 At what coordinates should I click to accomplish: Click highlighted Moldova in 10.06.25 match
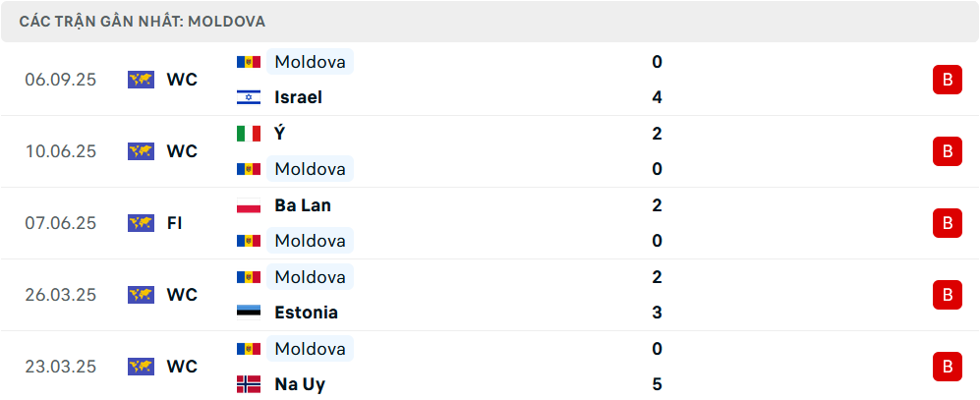pyautogui.click(x=310, y=169)
